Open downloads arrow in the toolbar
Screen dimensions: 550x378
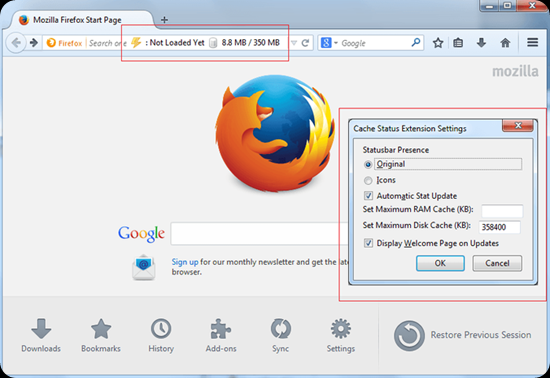(481, 43)
